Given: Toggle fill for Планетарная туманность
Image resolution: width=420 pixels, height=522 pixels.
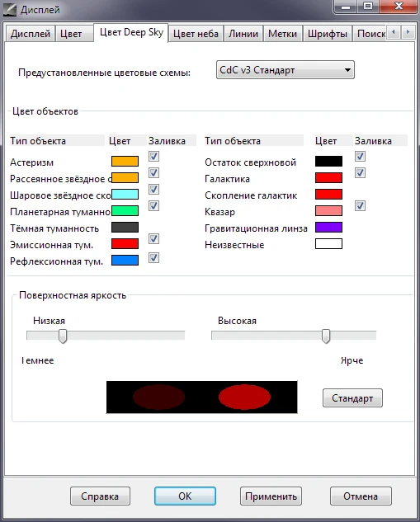Looking at the screenshot, I should [153, 205].
